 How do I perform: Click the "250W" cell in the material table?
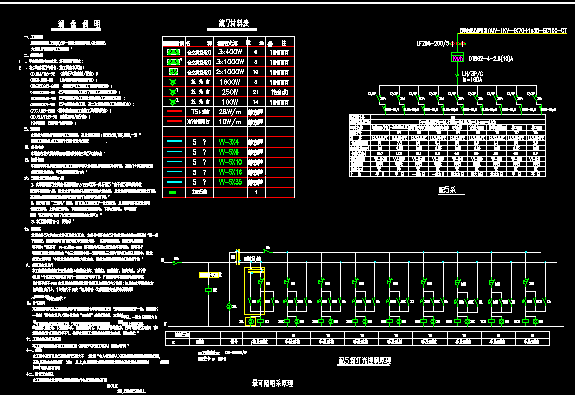(x=230, y=92)
